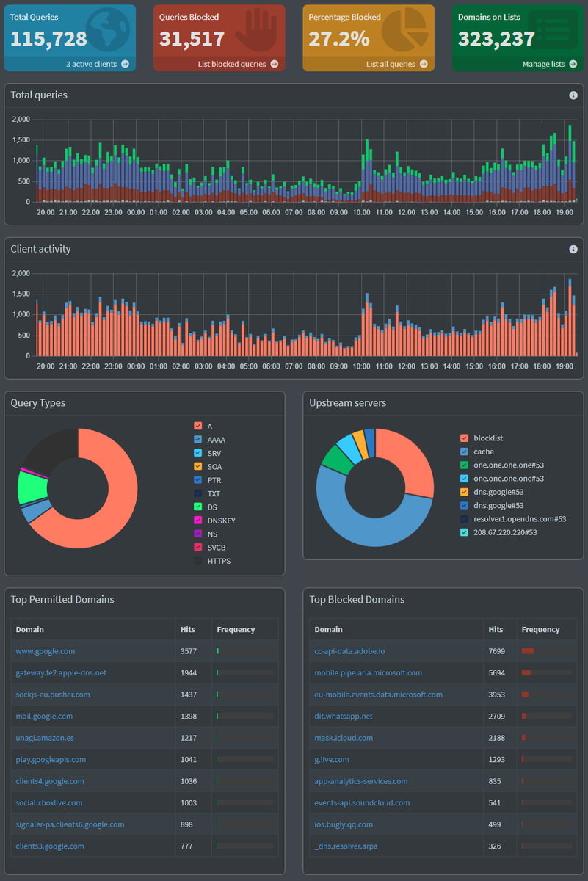Toggle the blocklist upstream checkbox
Image resolution: width=588 pixels, height=881 pixels.
point(464,438)
